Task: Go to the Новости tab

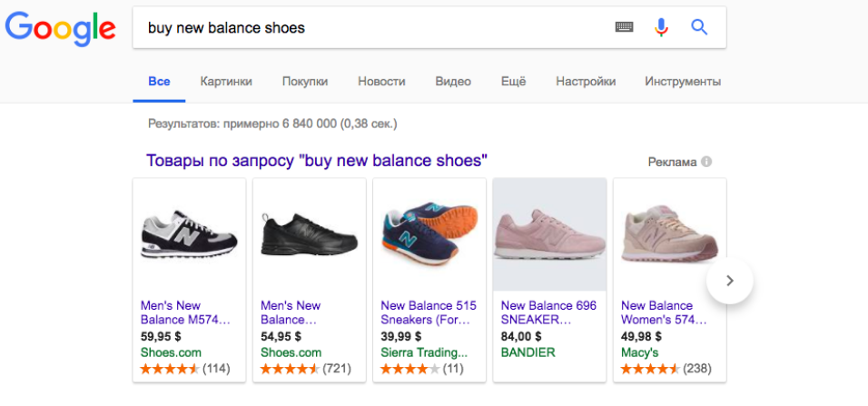Action: pyautogui.click(x=381, y=81)
